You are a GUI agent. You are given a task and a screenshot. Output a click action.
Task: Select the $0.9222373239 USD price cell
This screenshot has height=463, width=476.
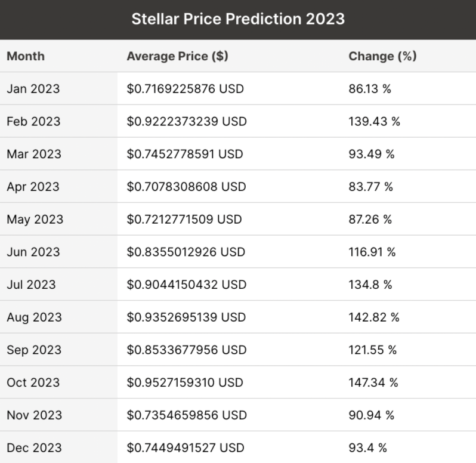tap(186, 122)
